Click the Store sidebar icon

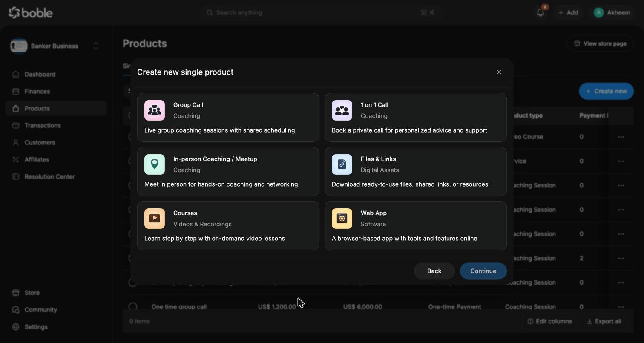click(16, 293)
